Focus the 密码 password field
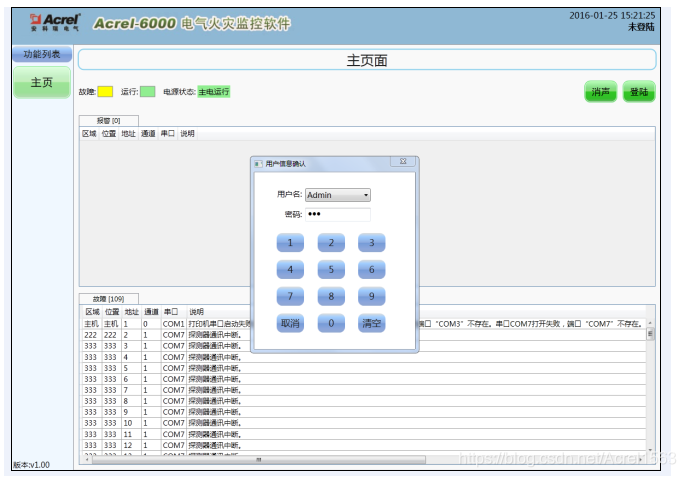Image resolution: width=686 pixels, height=477 pixels. [338, 214]
